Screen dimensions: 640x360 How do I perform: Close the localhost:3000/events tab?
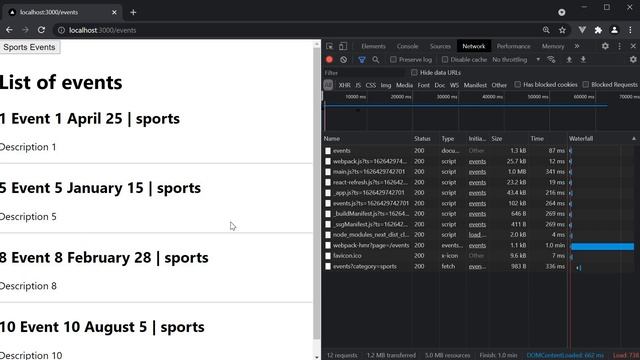(x=114, y=12)
